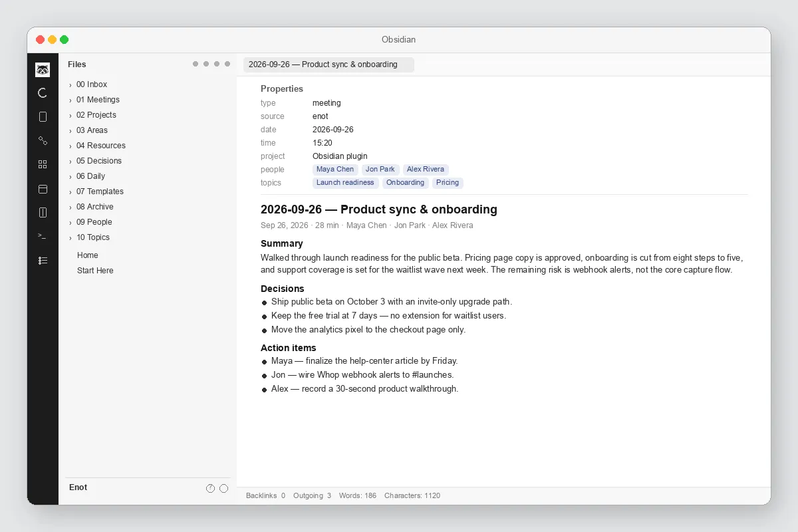Click the split-column panel icon in ribbon
The height and width of the screenshot is (532, 798).
[x=43, y=213]
